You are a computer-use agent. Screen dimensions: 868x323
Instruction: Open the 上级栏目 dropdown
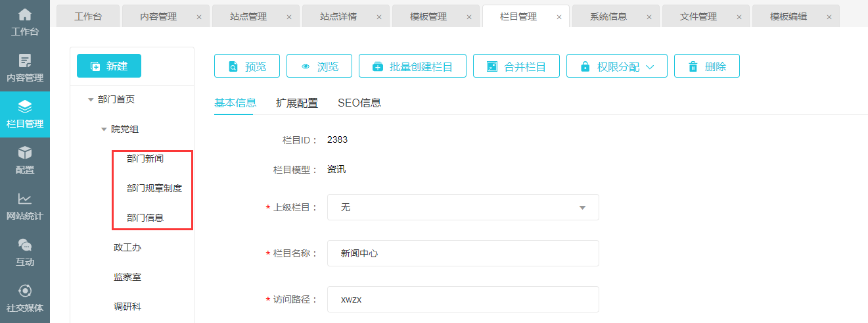tap(463, 207)
